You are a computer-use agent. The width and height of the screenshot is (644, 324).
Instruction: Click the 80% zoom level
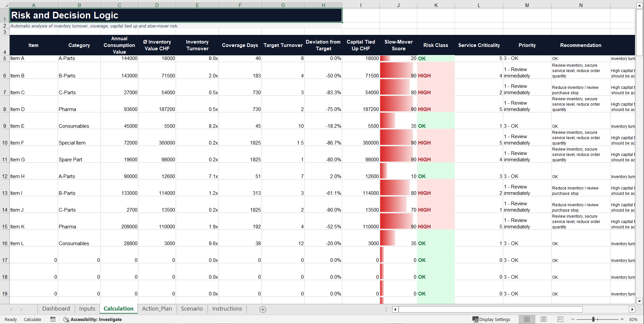[x=633, y=319]
